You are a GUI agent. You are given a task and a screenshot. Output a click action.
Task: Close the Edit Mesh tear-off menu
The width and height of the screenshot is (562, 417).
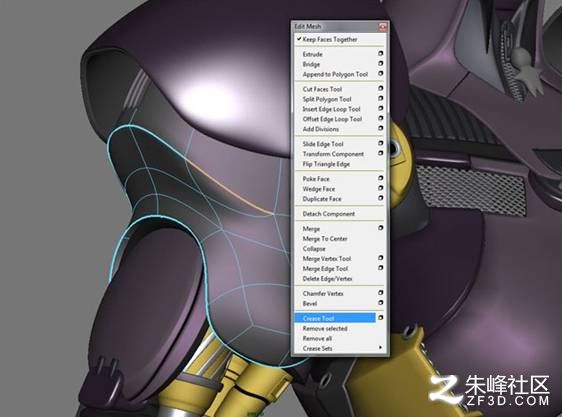pyautogui.click(x=382, y=27)
